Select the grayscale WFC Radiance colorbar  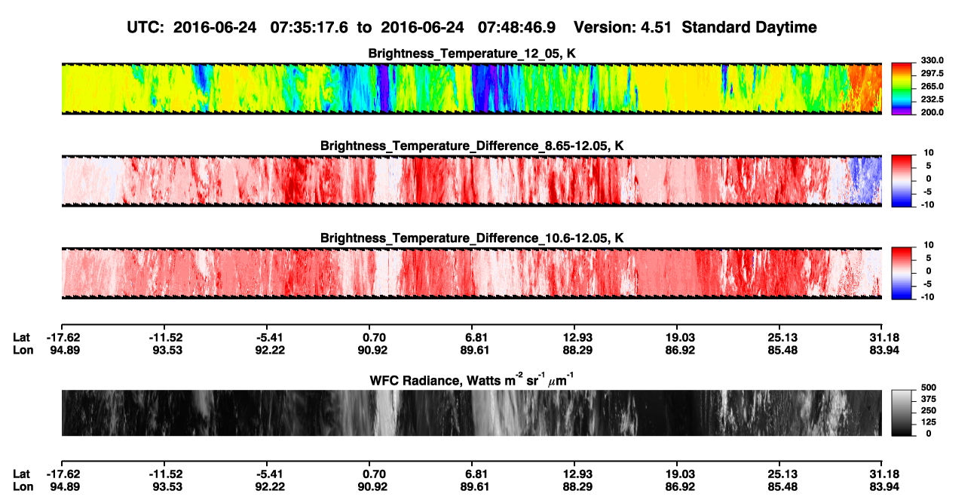click(x=902, y=412)
